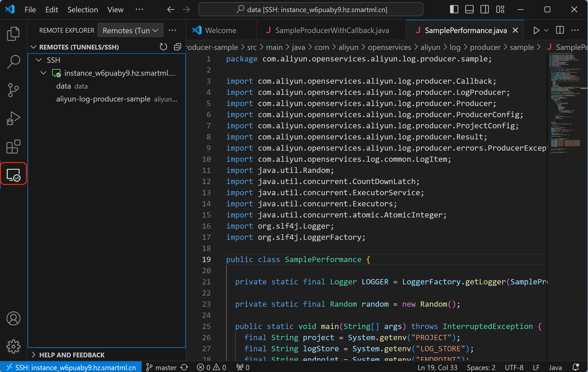The height and width of the screenshot is (372, 588).
Task: Click breadcrumb segment 'main'
Action: 274,47
